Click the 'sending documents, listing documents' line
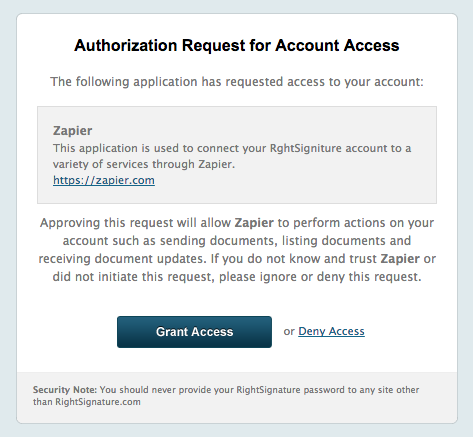The height and width of the screenshot is (437, 473). pyautogui.click(x=237, y=241)
